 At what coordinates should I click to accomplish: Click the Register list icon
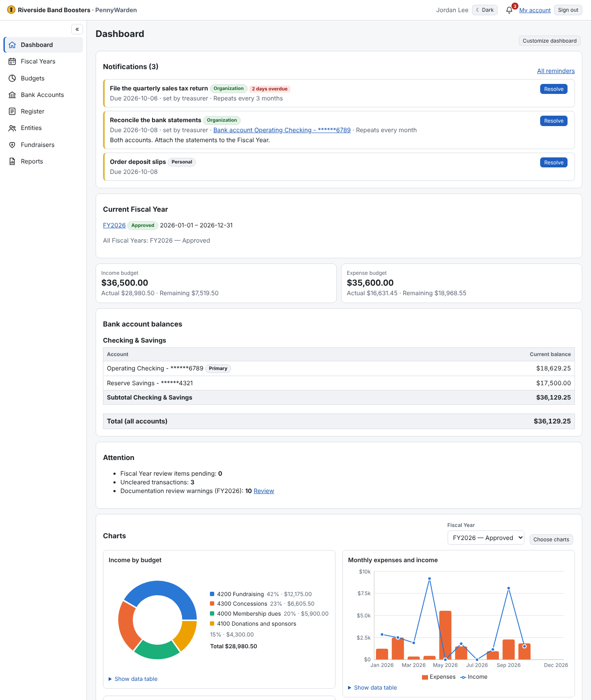(x=12, y=111)
